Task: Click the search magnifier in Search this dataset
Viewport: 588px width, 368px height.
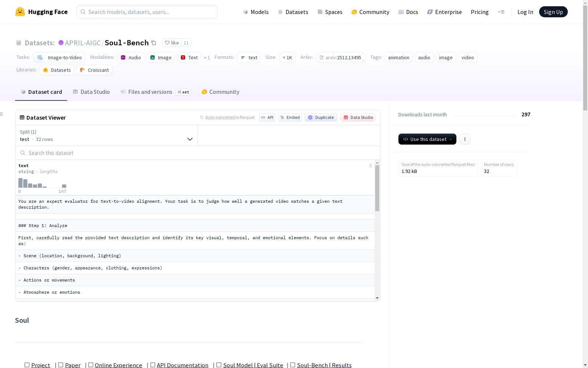Action: coord(23,153)
